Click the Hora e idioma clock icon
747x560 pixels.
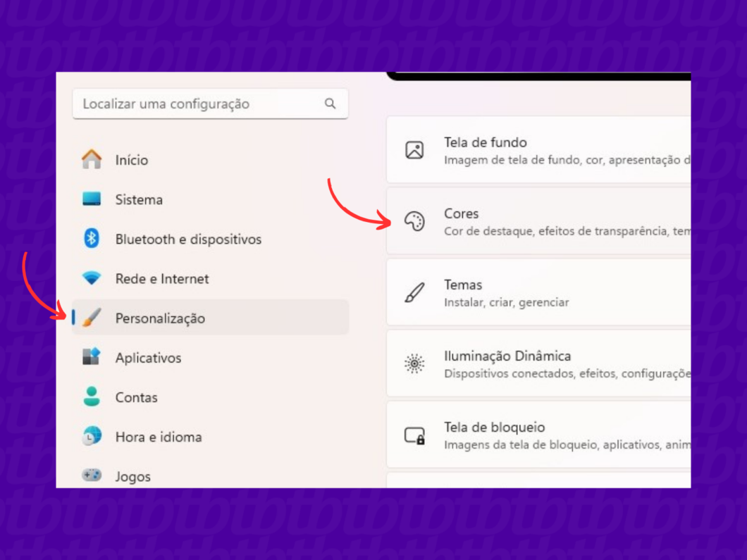point(92,437)
